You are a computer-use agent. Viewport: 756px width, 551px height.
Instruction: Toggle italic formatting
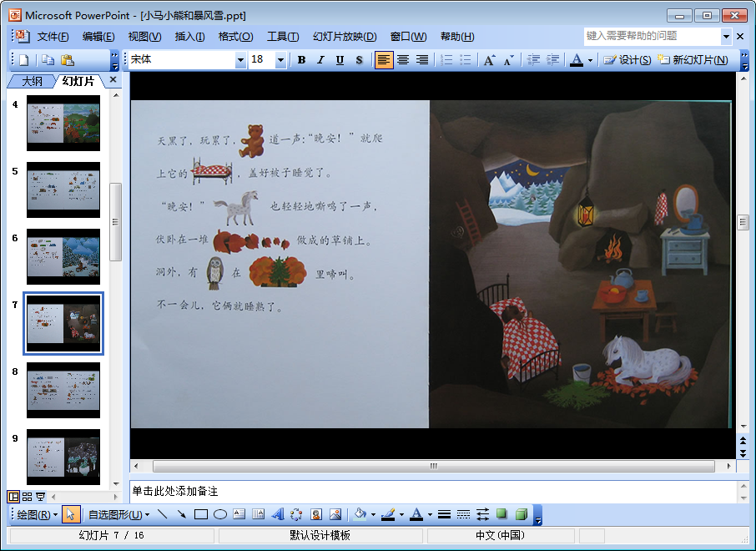(320, 60)
